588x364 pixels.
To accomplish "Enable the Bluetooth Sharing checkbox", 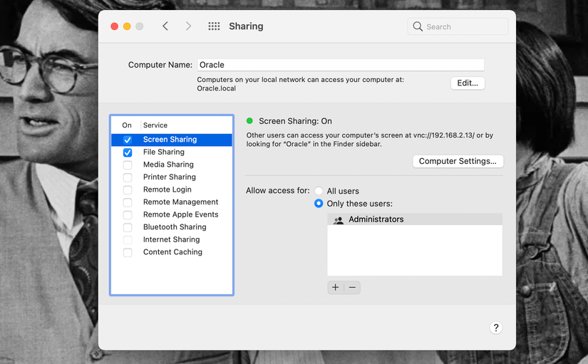I will pyautogui.click(x=128, y=227).
